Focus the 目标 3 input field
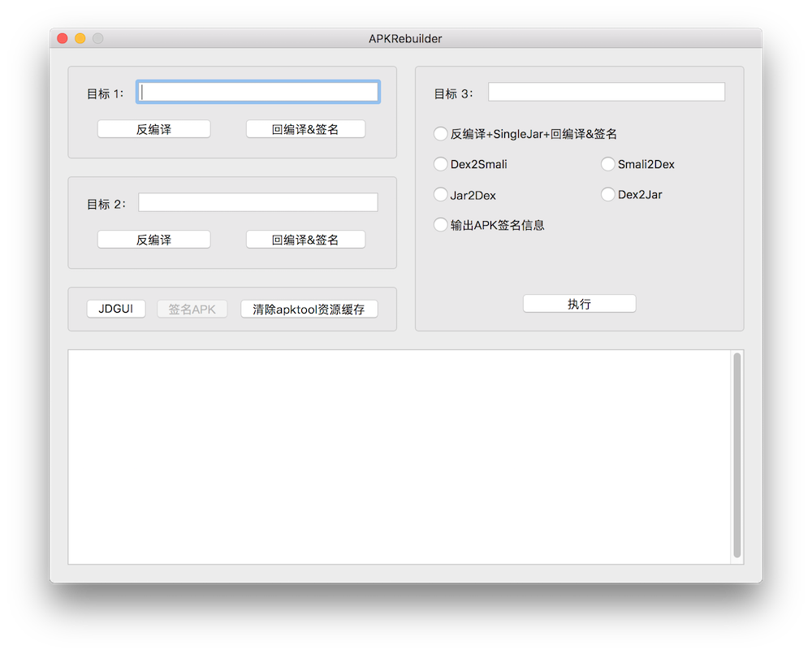 pos(607,93)
